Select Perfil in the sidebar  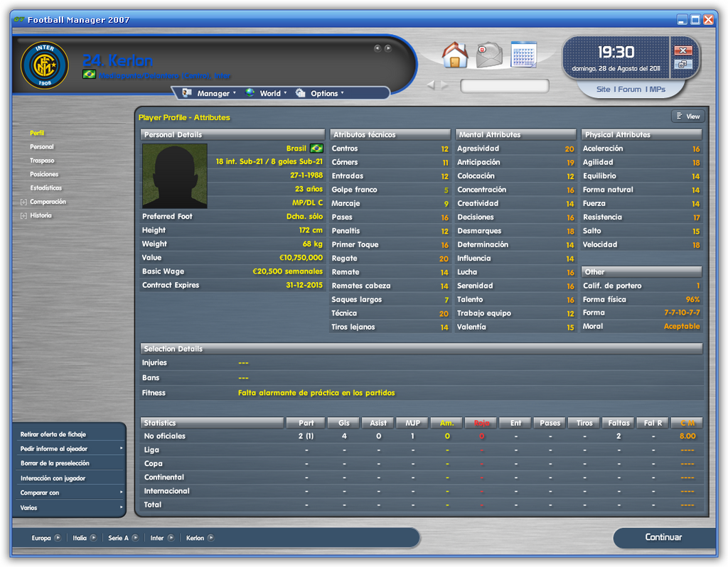pyautogui.click(x=37, y=133)
